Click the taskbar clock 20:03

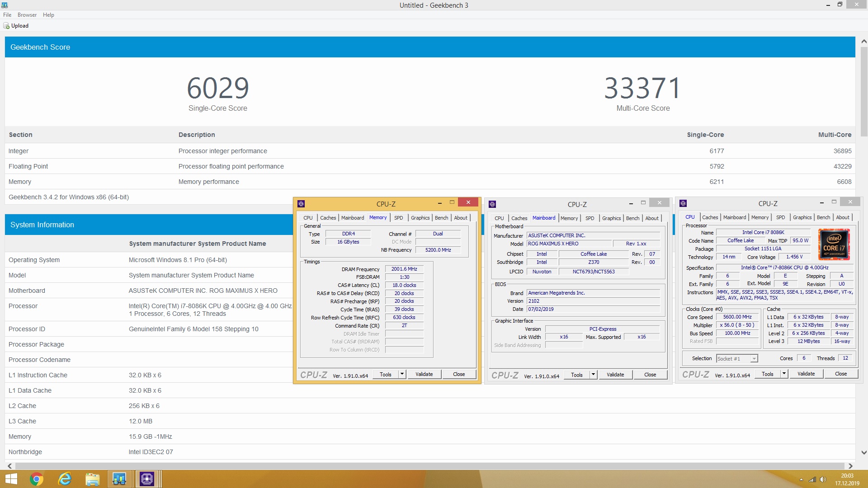[x=847, y=476]
